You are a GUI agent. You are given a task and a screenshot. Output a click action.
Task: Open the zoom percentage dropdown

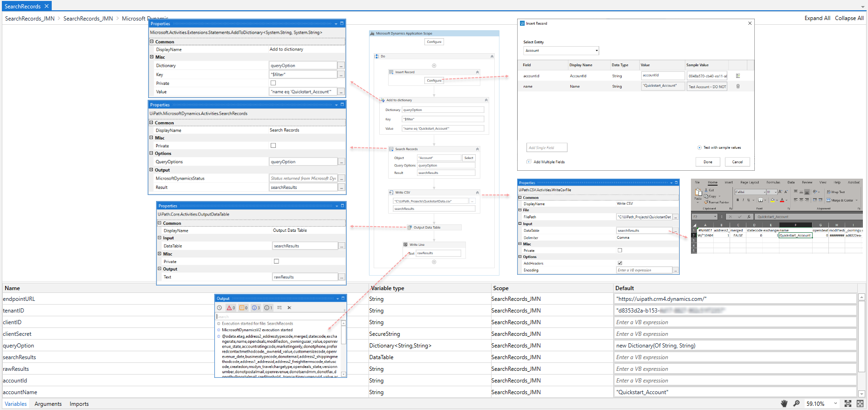click(x=835, y=403)
